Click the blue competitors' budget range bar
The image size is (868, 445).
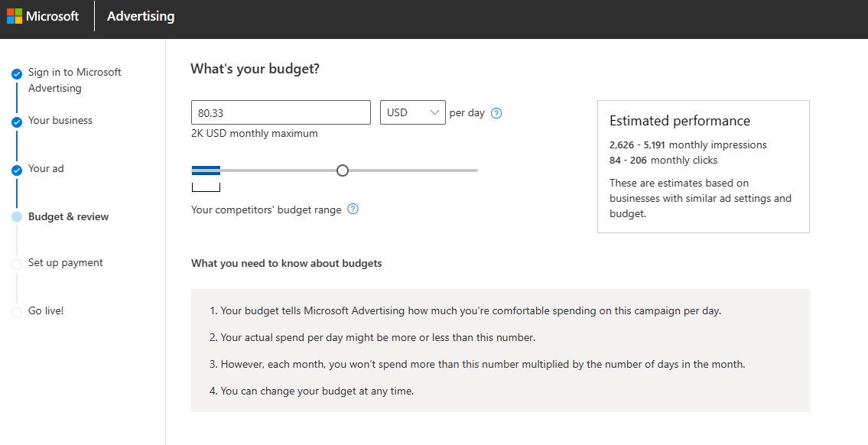[206, 171]
